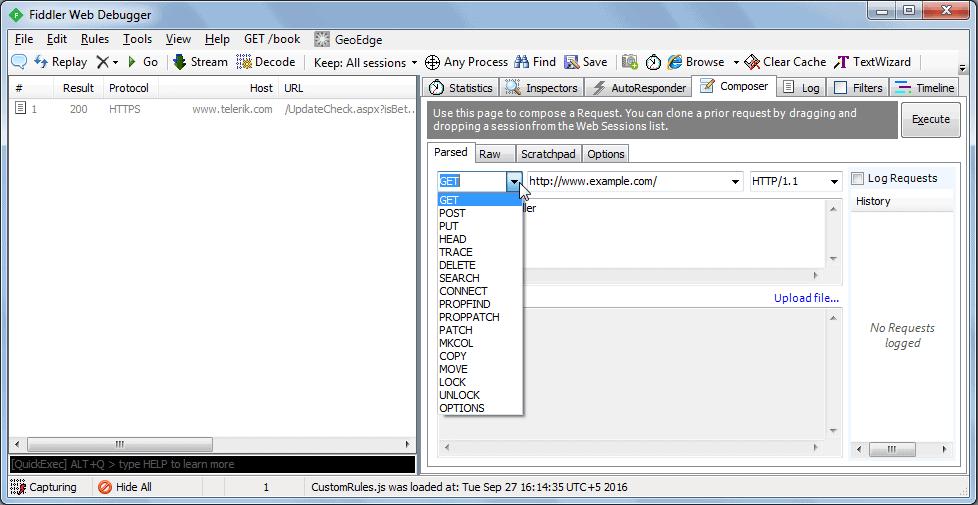978x505 pixels.
Task: Click the Find binoculars button
Action: [535, 62]
